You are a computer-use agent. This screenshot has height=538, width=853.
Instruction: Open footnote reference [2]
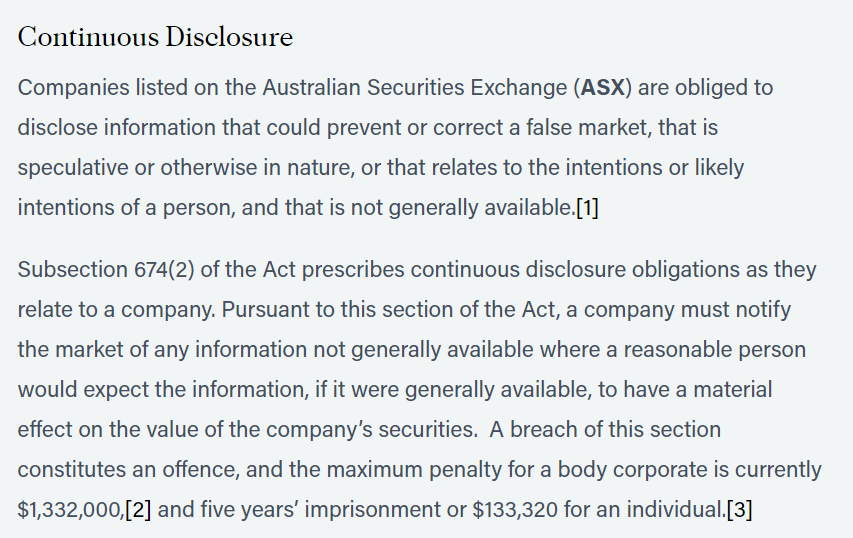[x=138, y=510]
